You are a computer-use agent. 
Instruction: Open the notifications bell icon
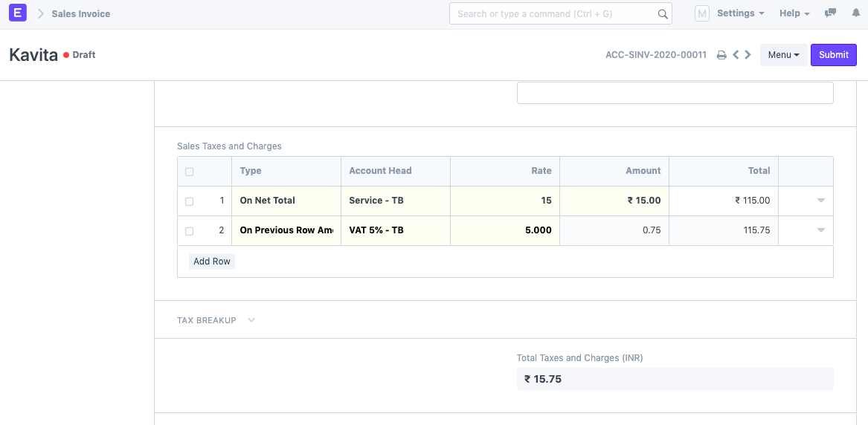coord(855,13)
